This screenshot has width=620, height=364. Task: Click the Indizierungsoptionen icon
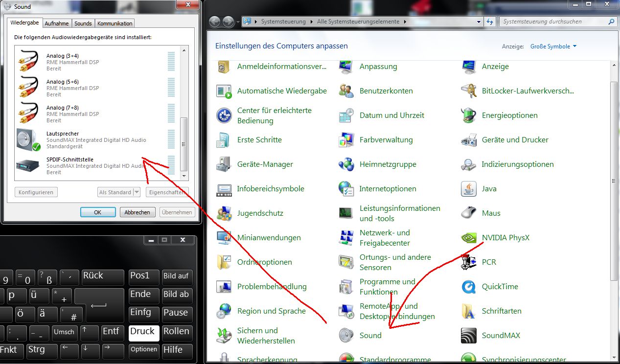pyautogui.click(x=469, y=164)
